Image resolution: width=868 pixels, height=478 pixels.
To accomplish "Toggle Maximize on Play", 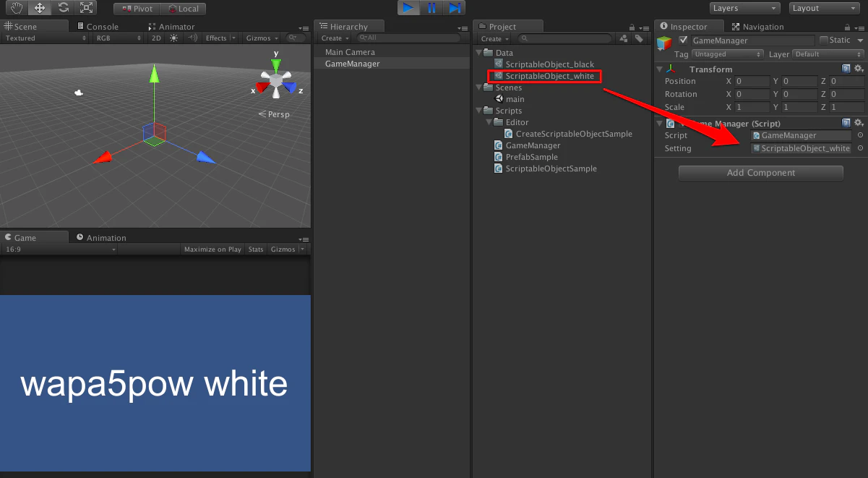I will click(212, 249).
